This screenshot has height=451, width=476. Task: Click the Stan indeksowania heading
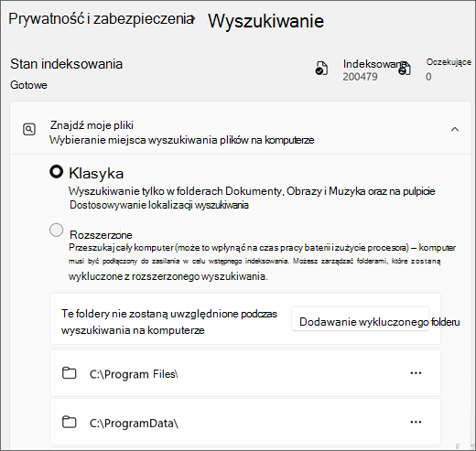tap(66, 64)
